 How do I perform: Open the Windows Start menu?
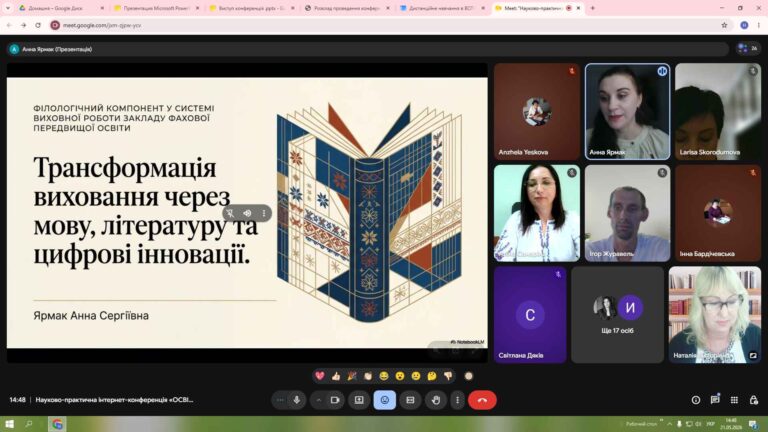9,424
